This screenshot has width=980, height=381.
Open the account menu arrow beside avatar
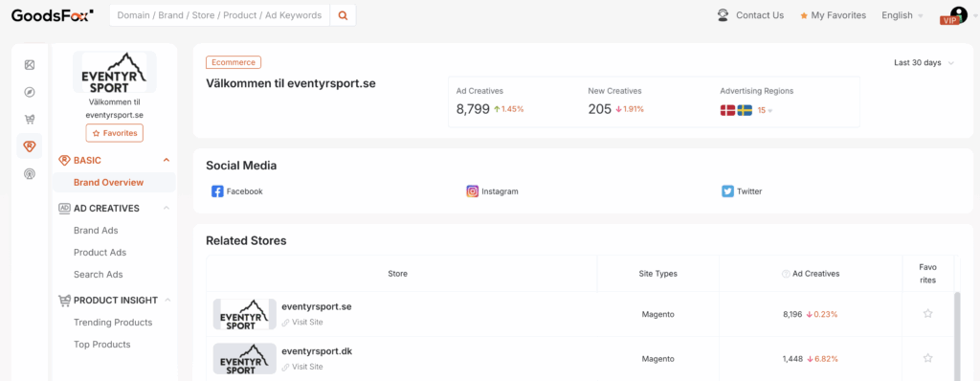[x=975, y=16]
